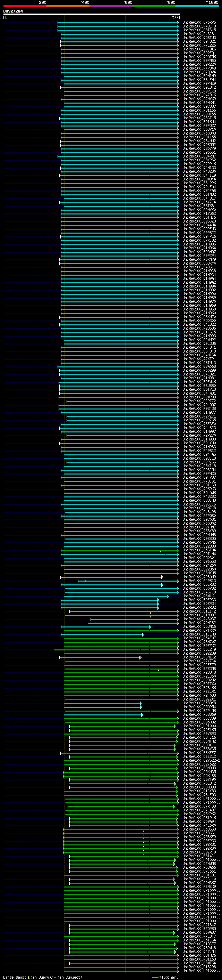Click hit label UniRef100_B7ZGN6
Viewport: 222px width, 980px height.
point(199,669)
